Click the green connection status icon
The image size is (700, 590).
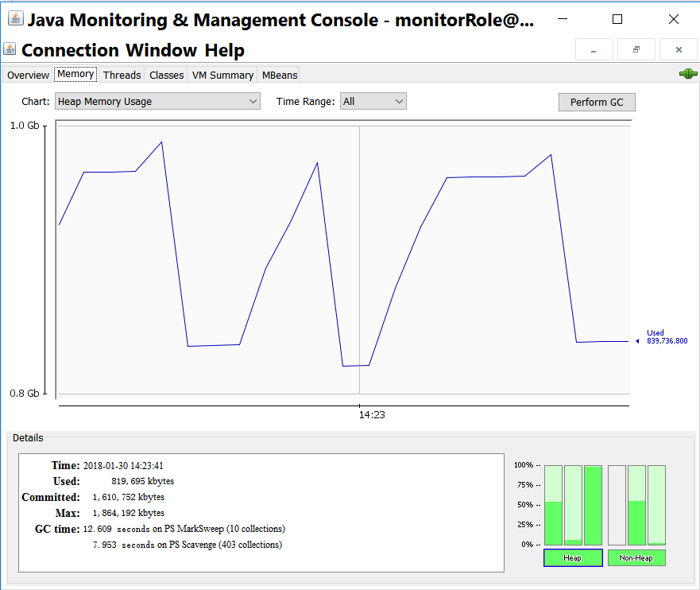point(688,74)
